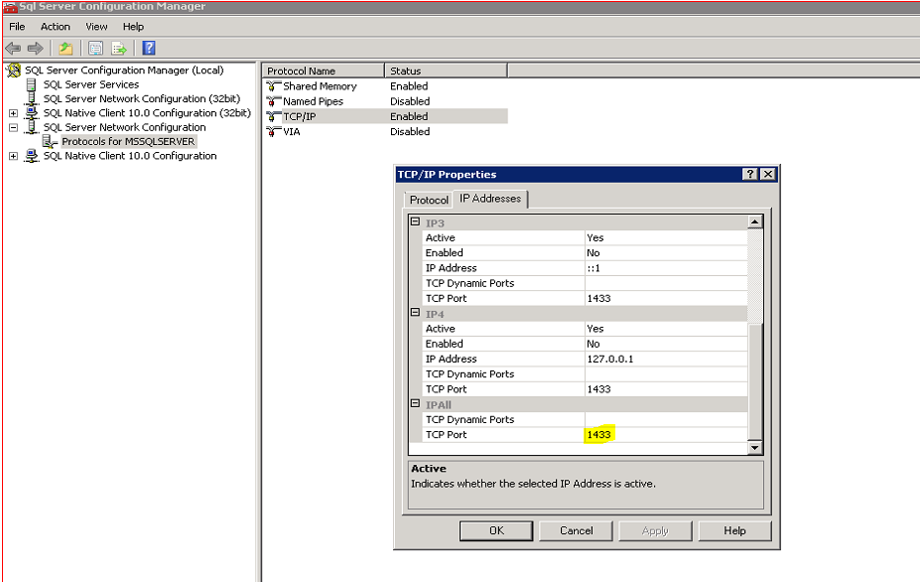Switch to the Protocol tab

click(x=429, y=200)
